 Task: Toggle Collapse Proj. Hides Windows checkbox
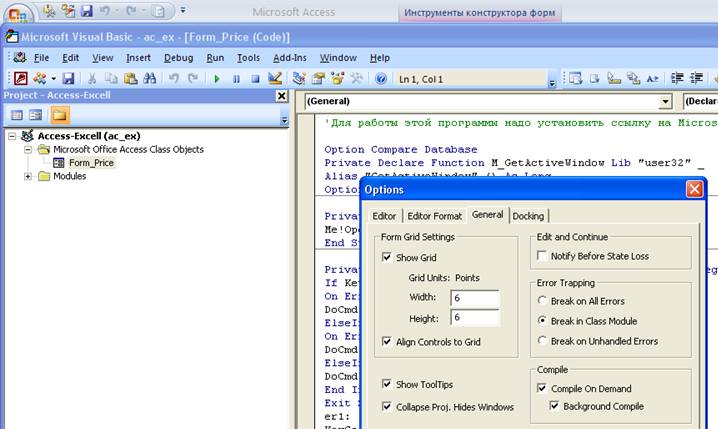click(386, 407)
